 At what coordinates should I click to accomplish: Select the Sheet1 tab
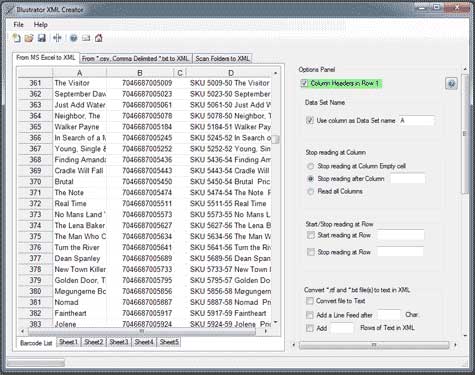coord(68,342)
